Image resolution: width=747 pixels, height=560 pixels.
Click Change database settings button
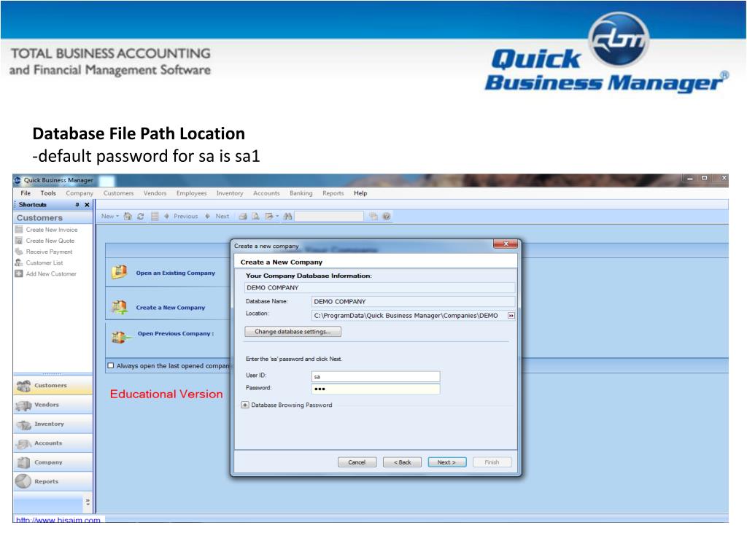tap(293, 332)
